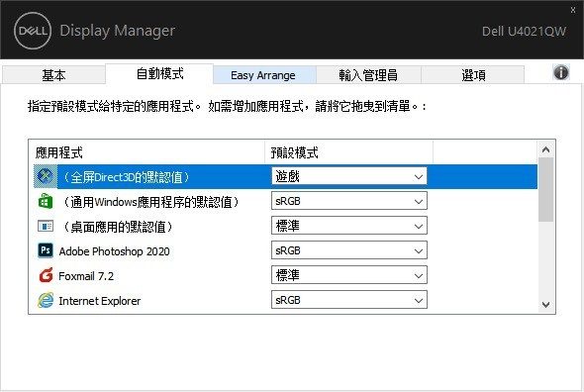Select the Internet Explorer row text
This screenshot has height=392, width=584.
click(100, 301)
